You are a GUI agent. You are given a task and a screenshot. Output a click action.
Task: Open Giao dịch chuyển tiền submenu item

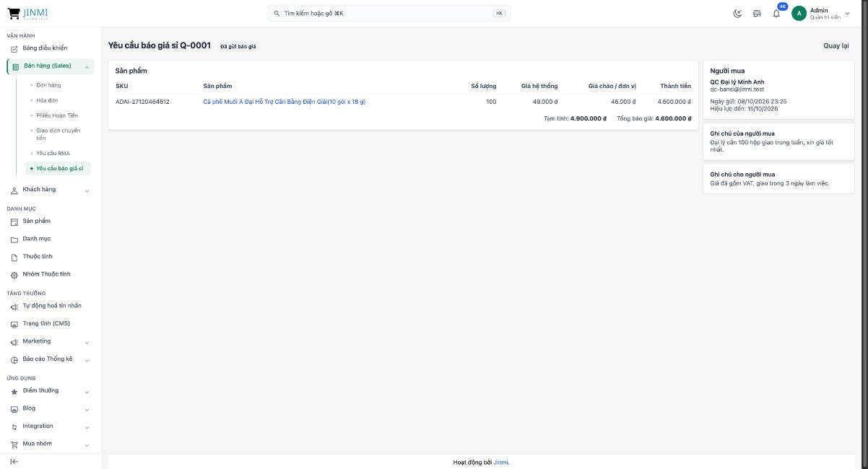point(58,134)
